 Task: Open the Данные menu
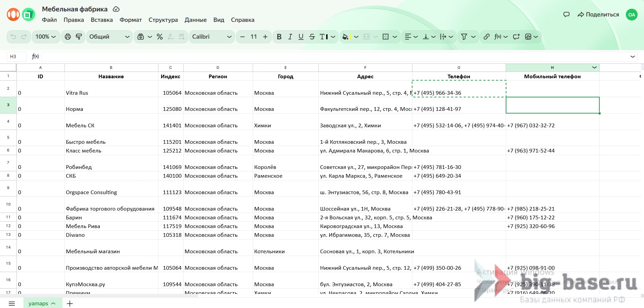[x=196, y=20]
